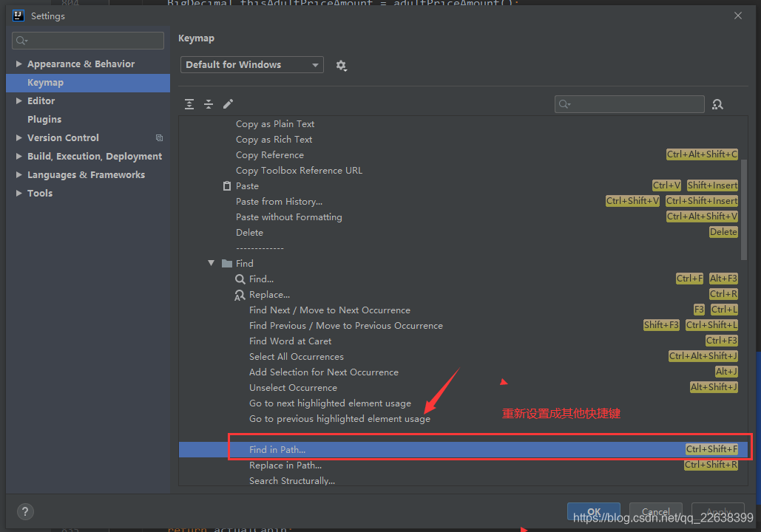Click the keymap action search field
The image size is (761, 532).
pyautogui.click(x=629, y=104)
